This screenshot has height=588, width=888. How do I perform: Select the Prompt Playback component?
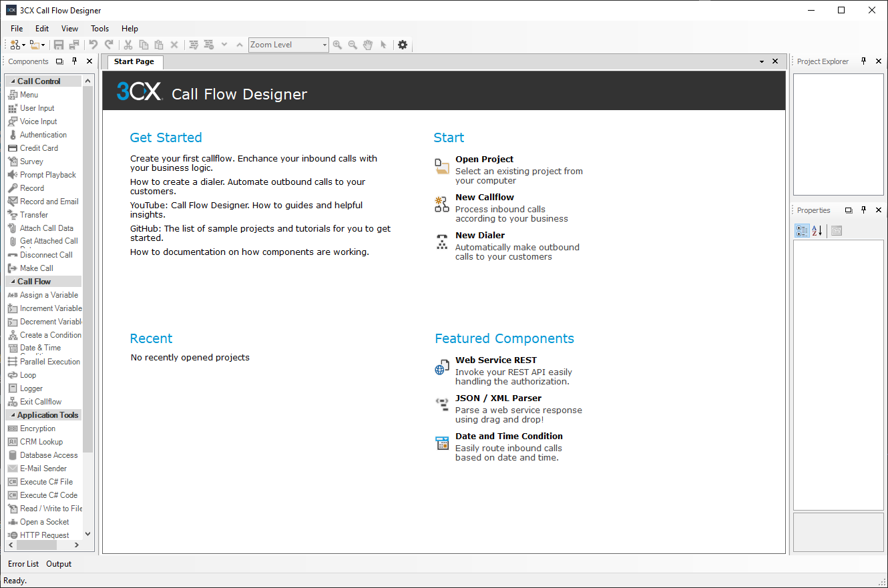44,175
